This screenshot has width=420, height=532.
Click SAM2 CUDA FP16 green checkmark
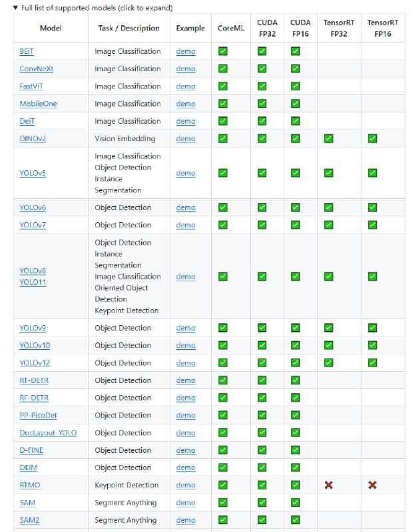296,519
